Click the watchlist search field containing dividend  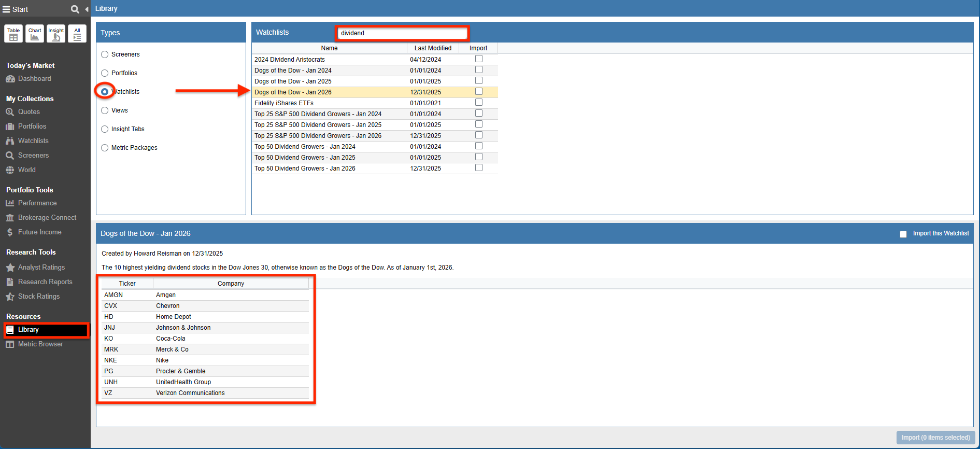click(402, 33)
